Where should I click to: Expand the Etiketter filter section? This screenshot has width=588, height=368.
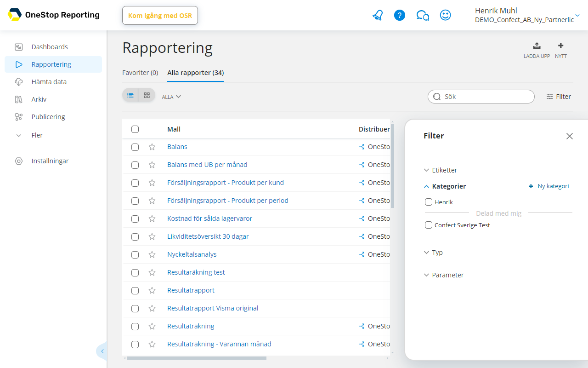pos(441,170)
